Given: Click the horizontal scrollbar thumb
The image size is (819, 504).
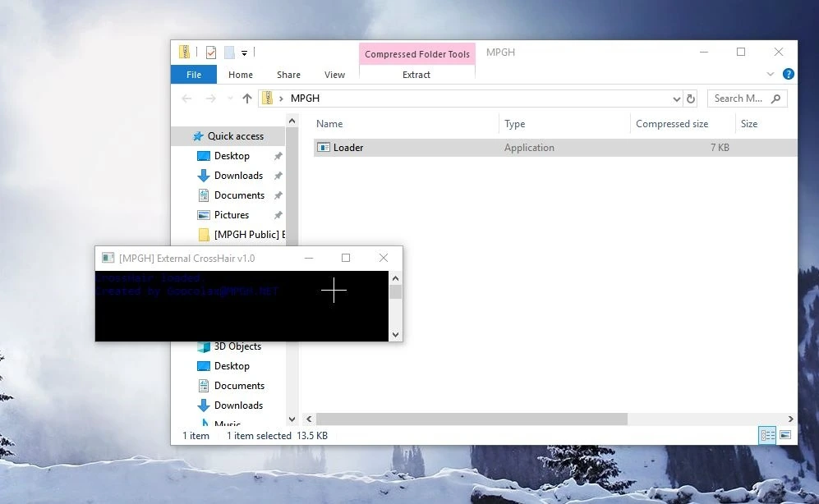Looking at the screenshot, I should pyautogui.click(x=472, y=419).
